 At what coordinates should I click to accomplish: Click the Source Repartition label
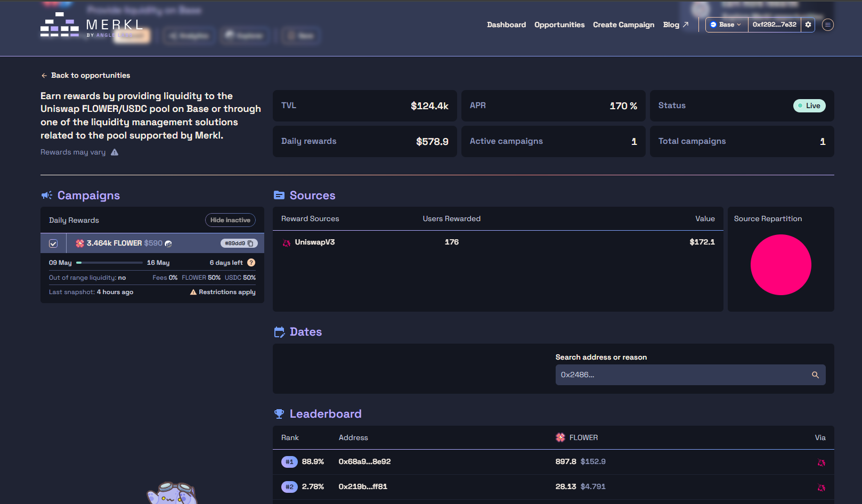(768, 218)
